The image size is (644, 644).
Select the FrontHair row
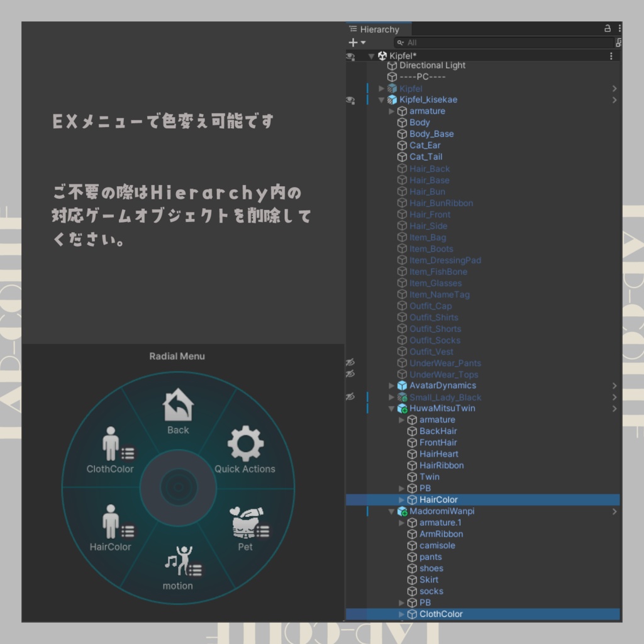(483, 442)
